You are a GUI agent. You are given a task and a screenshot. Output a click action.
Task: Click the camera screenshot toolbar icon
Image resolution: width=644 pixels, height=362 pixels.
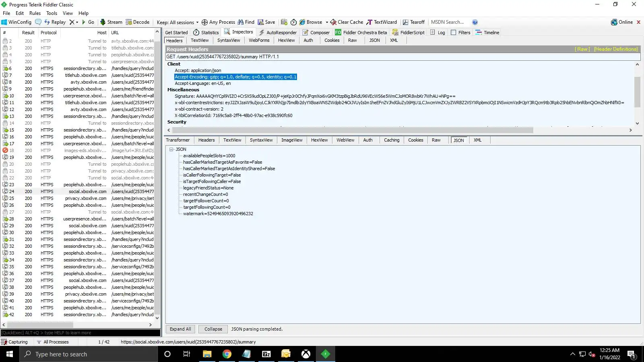coord(284,22)
